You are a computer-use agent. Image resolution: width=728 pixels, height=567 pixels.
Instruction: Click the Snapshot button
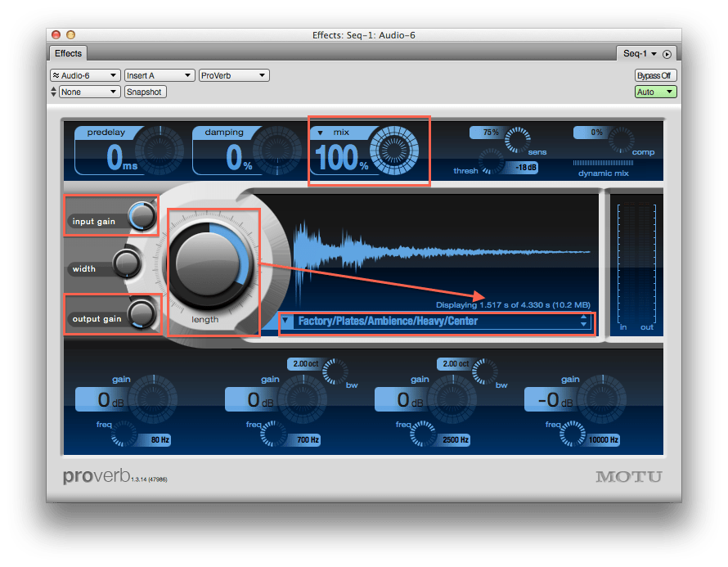click(145, 92)
